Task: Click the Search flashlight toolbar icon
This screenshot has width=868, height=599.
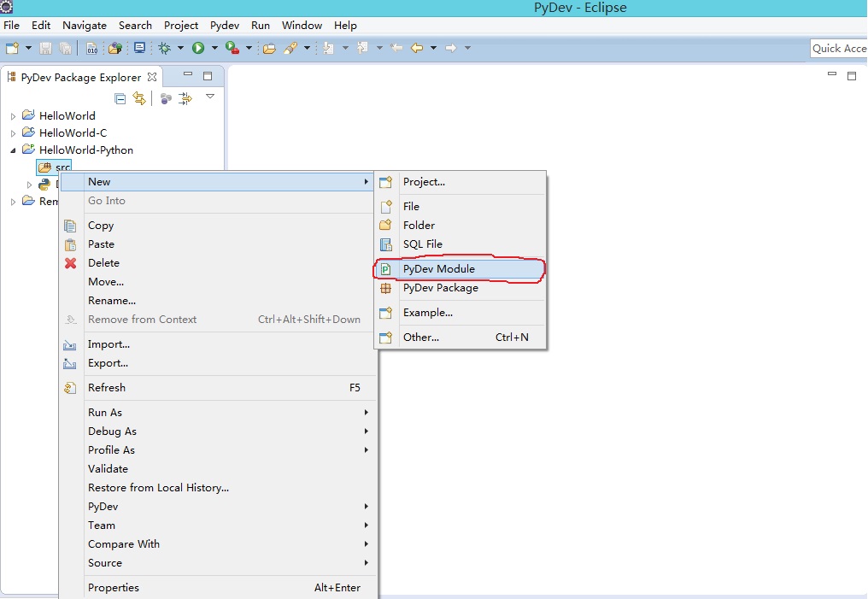Action: (290, 48)
